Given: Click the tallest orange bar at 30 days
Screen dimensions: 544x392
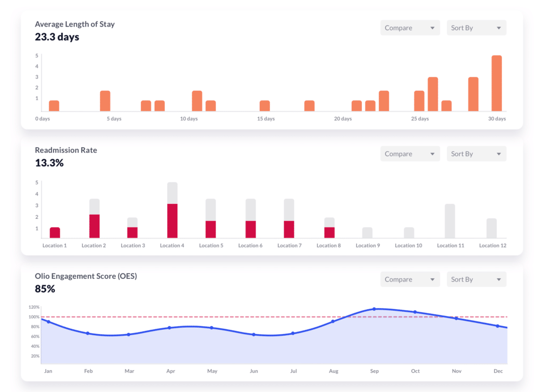Looking at the screenshot, I should pyautogui.click(x=497, y=83).
